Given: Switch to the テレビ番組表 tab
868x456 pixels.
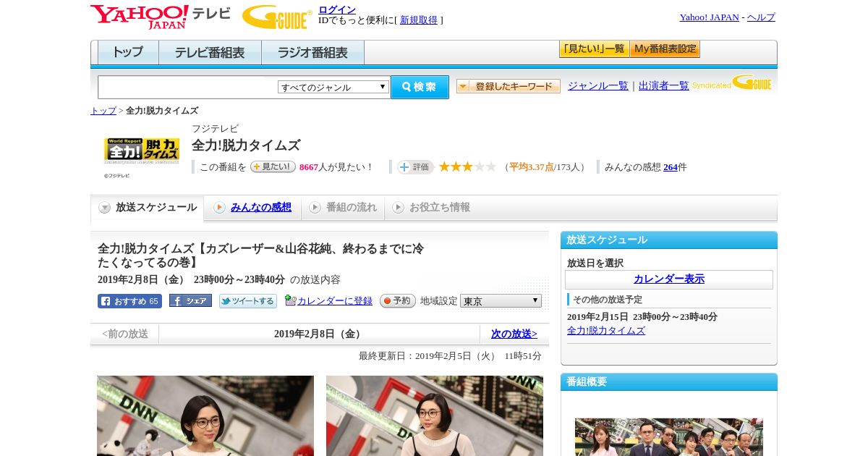Looking at the screenshot, I should click(210, 53).
